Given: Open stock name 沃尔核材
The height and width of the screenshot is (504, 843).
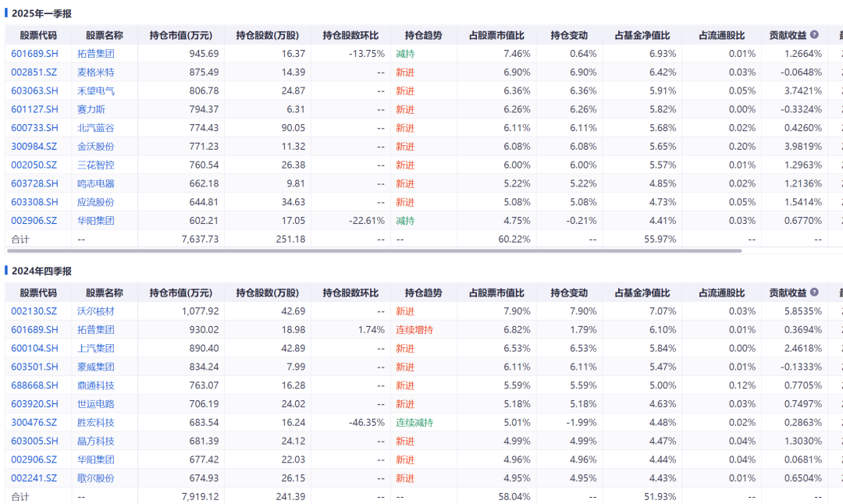Looking at the screenshot, I should pyautogui.click(x=96, y=311).
